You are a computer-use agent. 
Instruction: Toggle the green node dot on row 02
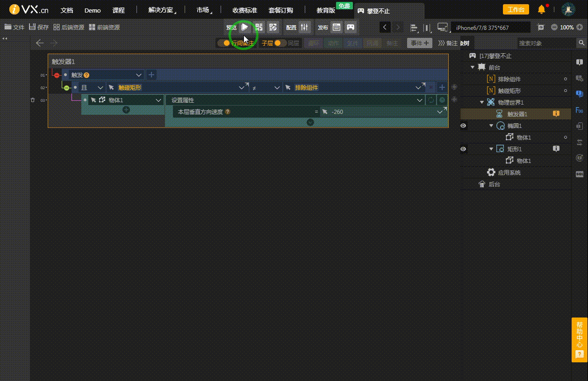coord(66,87)
